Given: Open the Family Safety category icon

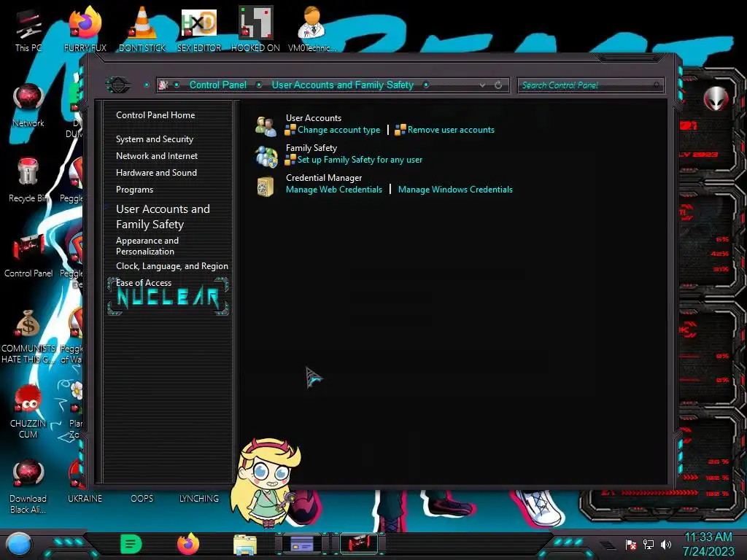Looking at the screenshot, I should tap(266, 156).
